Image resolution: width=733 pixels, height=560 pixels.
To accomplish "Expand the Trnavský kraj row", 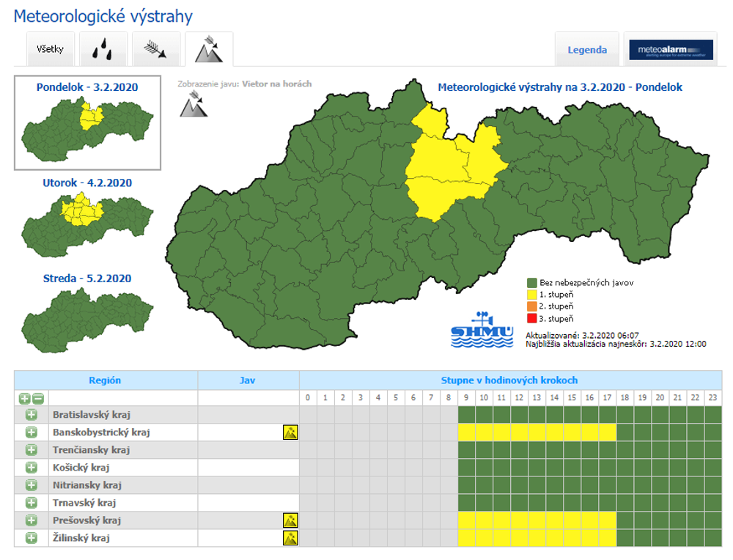I will point(32,503).
